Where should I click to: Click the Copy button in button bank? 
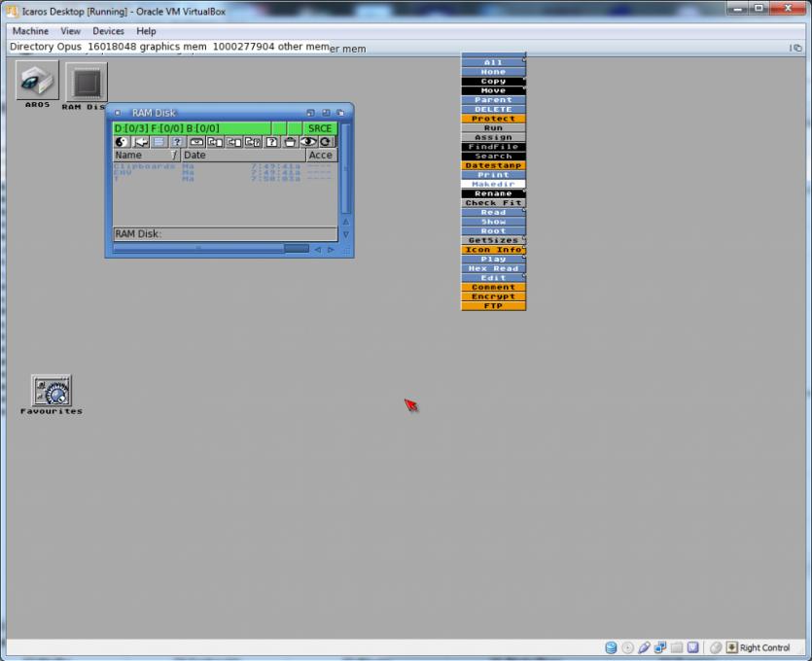click(493, 82)
